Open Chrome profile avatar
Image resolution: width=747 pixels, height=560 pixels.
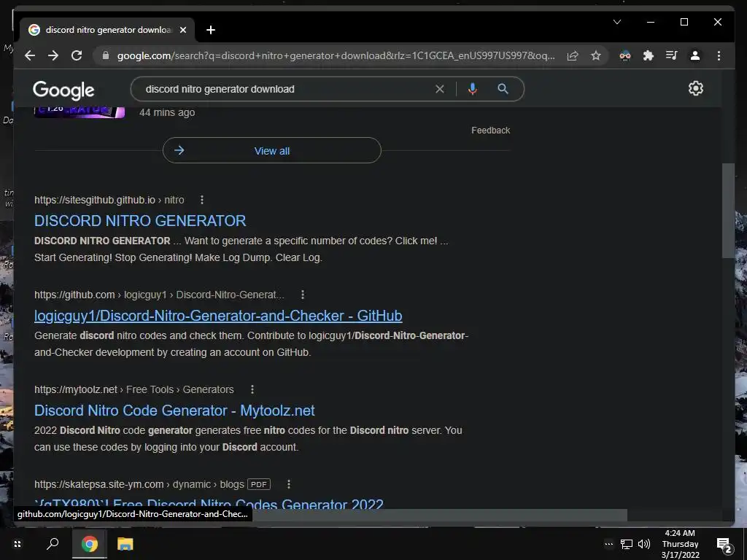pyautogui.click(x=695, y=55)
